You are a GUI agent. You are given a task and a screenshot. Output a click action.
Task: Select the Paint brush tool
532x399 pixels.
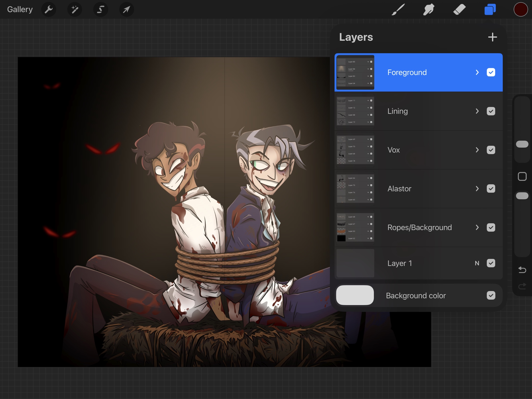[x=398, y=10]
